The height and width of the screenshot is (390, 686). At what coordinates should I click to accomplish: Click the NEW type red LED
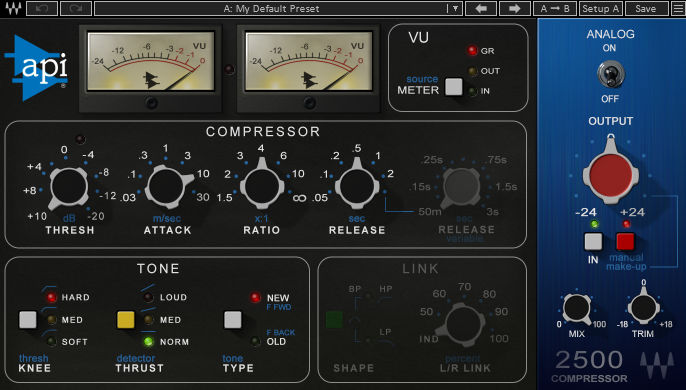tap(256, 298)
